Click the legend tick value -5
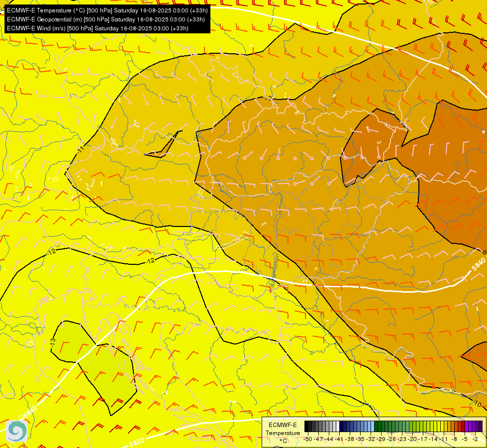Viewport: 487px width, 448px height. click(x=465, y=440)
